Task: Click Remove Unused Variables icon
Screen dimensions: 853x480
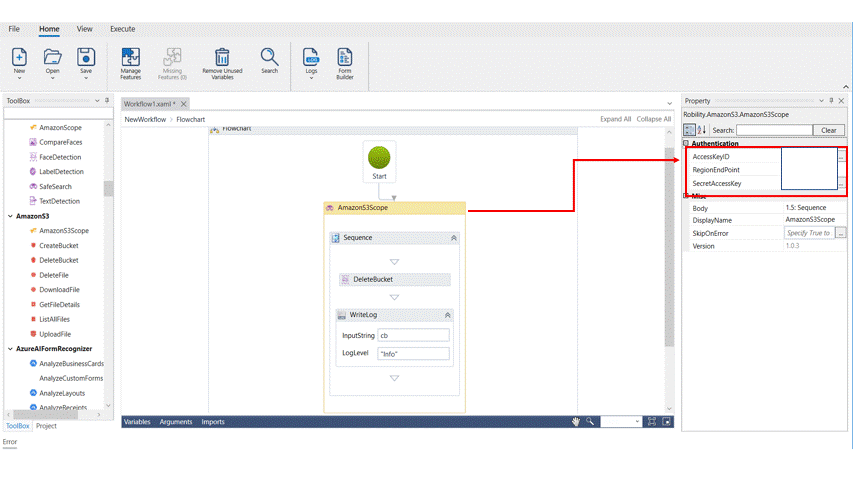Action: [x=222, y=58]
